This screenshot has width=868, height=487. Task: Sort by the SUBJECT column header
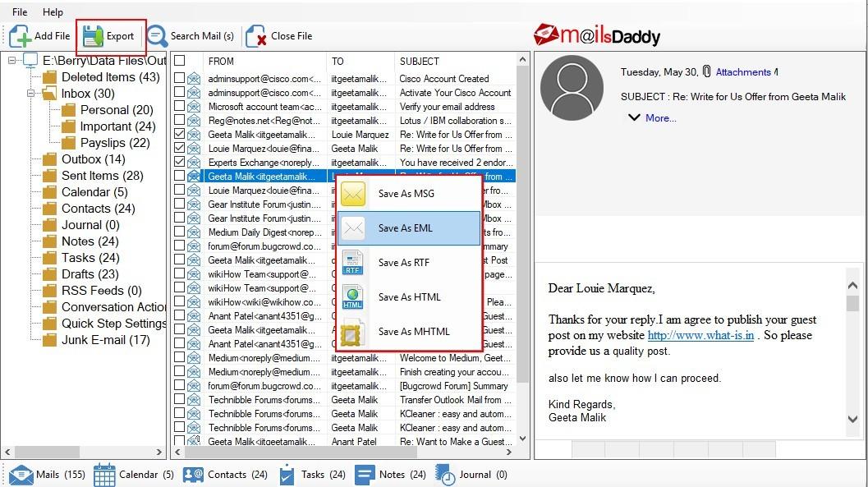[x=455, y=61]
